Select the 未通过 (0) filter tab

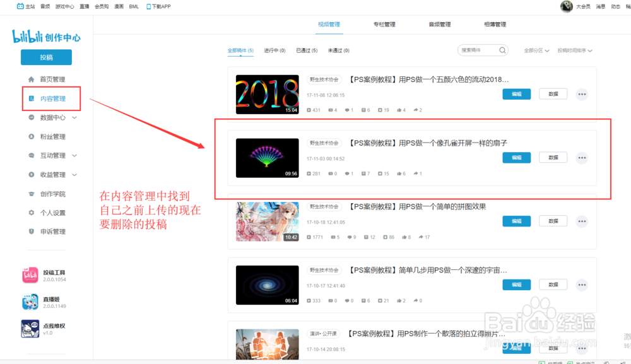[x=338, y=50]
